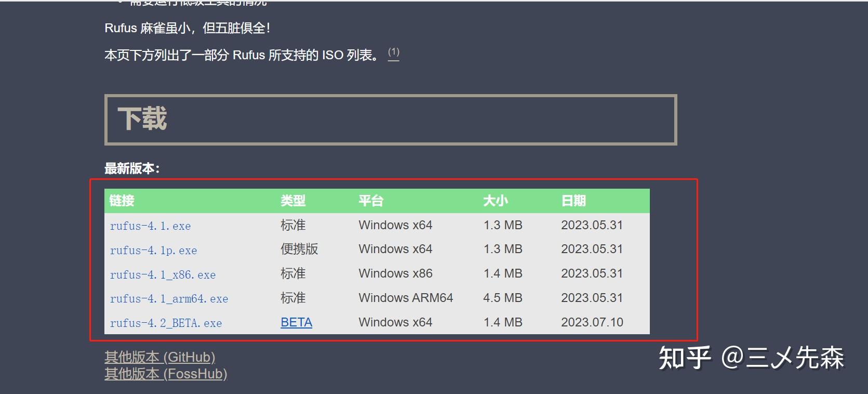The height and width of the screenshot is (394, 868).
Task: Download the rufus-4.1_arm64.exe file
Action: point(169,298)
